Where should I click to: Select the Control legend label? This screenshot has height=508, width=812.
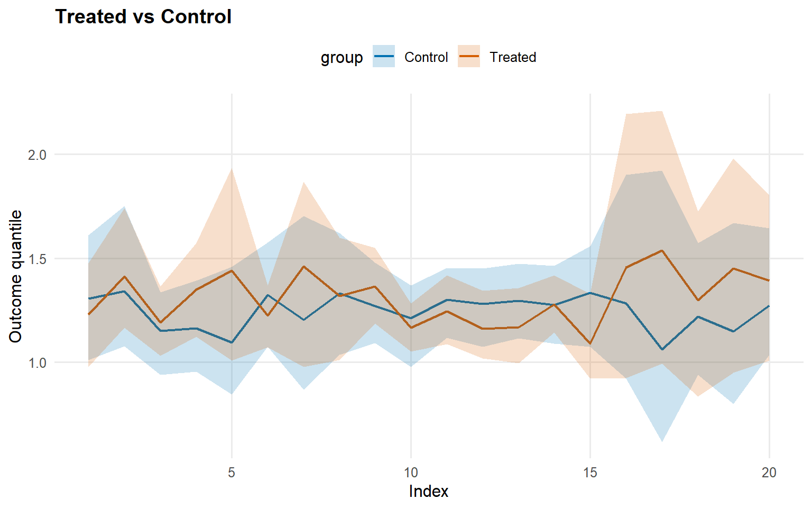[x=426, y=57]
